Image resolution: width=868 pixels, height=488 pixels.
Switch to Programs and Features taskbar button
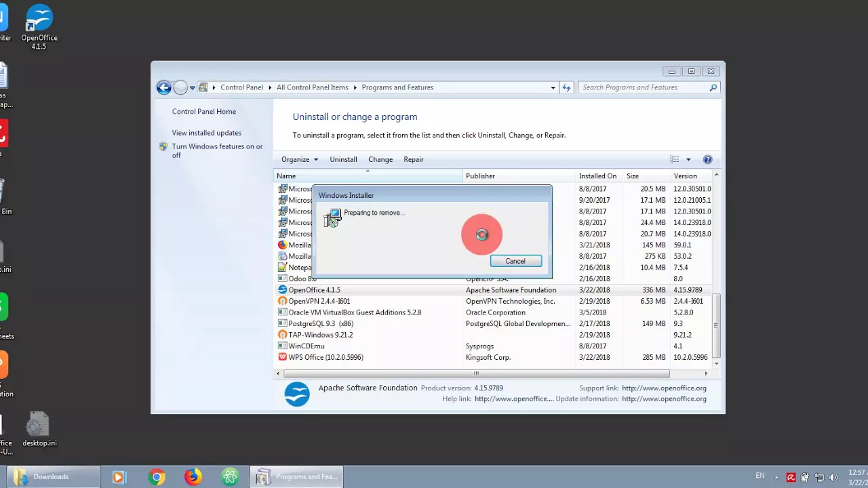(x=296, y=477)
